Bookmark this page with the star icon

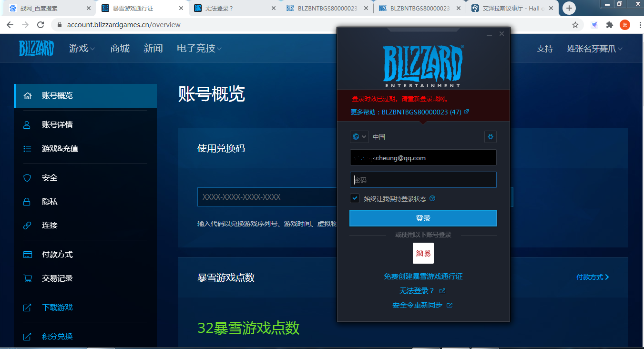pyautogui.click(x=575, y=25)
